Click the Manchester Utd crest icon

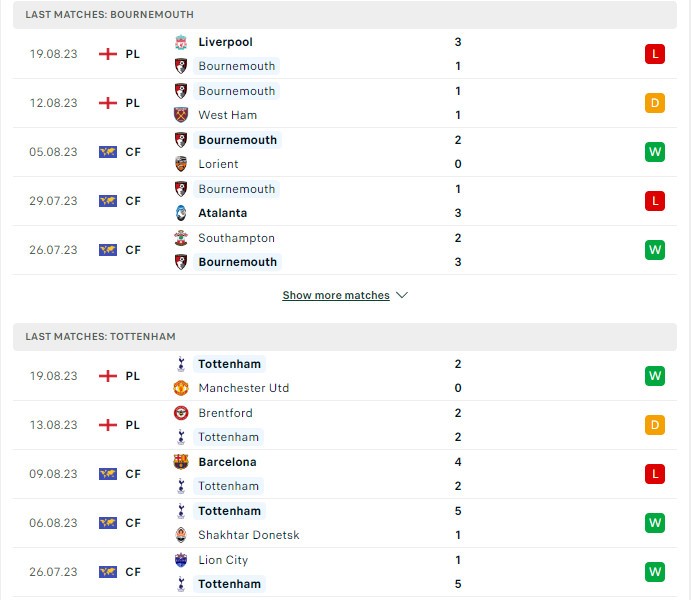181,388
